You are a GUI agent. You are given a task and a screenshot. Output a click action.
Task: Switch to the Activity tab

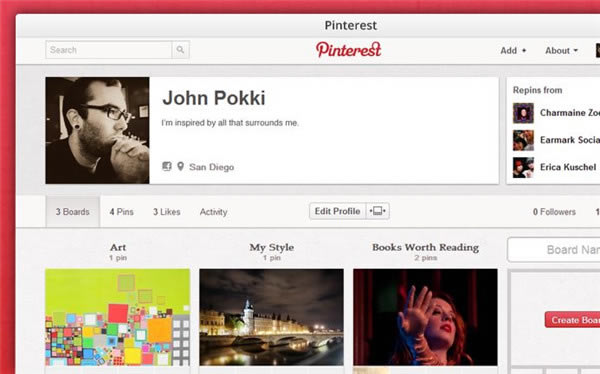214,212
